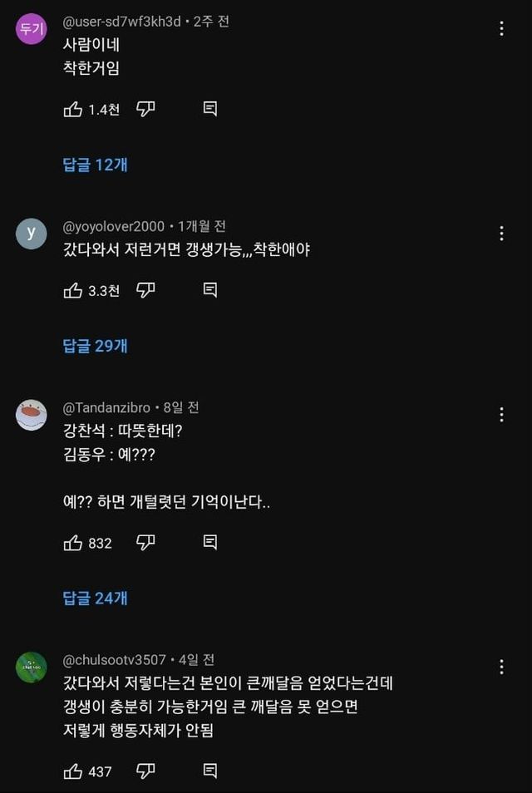Viewport: 532px width, 793px height.
Task: Open the @chulsootv3507 comment options menu
Action: [501, 667]
